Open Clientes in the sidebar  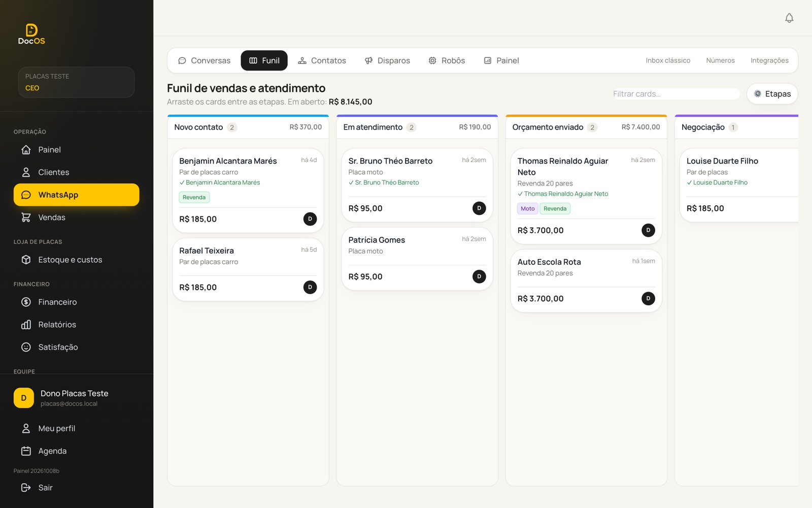[76, 172]
